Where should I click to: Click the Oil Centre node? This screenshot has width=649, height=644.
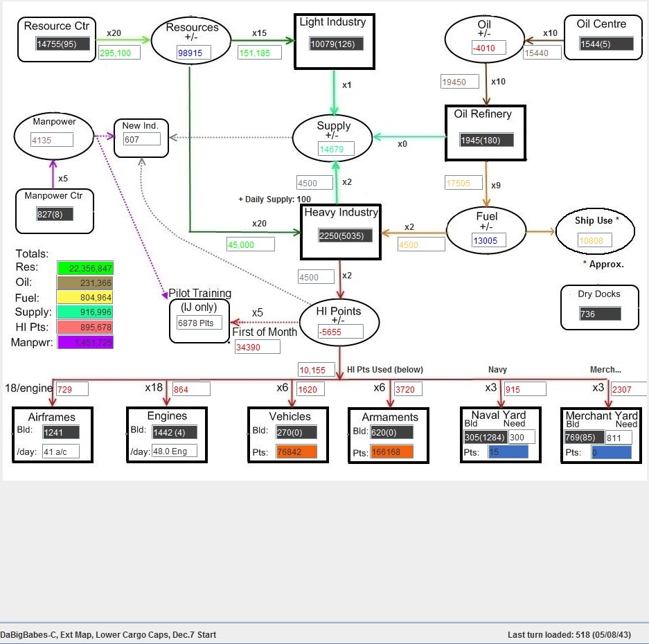point(603,38)
